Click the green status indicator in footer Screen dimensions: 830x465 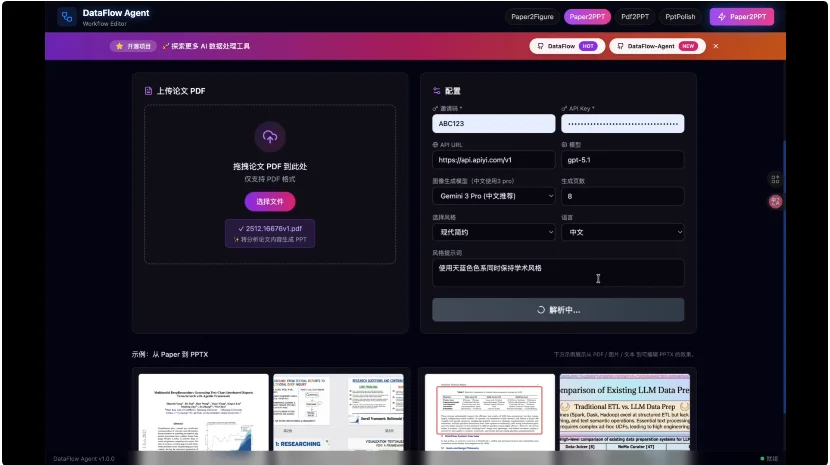pos(762,459)
